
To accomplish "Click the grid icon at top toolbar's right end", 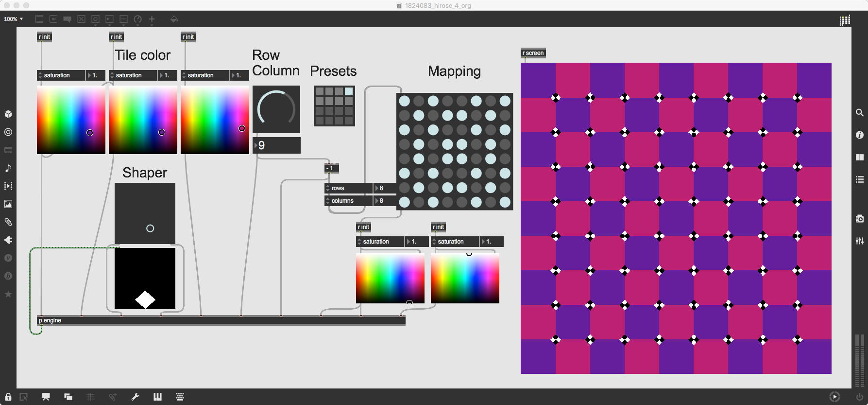I will pyautogui.click(x=845, y=20).
